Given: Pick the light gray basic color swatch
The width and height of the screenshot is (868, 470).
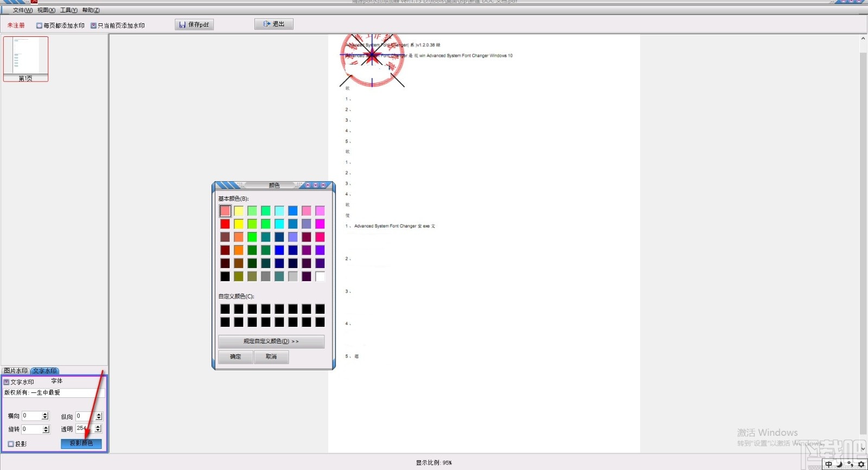Looking at the screenshot, I should click(x=293, y=276).
